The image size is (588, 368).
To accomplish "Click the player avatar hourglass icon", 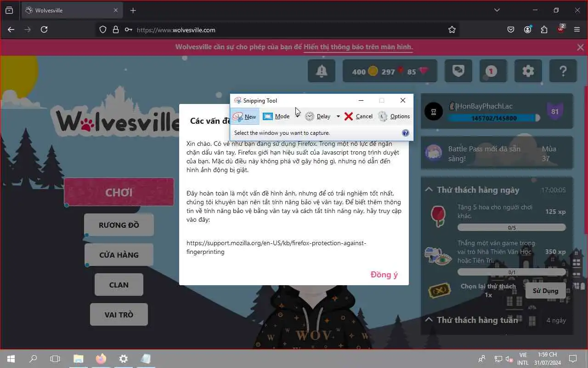I will (x=434, y=111).
